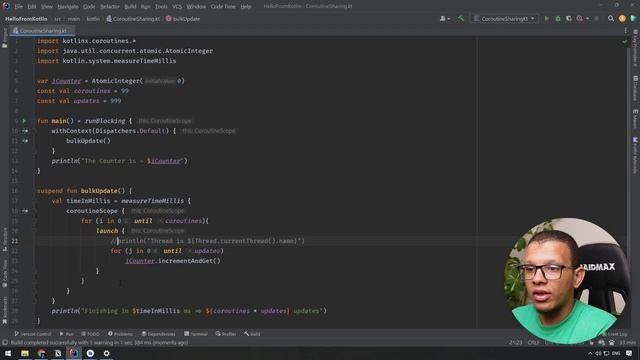Open the Build tool window at bottom
The height and width of the screenshot is (360, 640).
[x=252, y=334]
